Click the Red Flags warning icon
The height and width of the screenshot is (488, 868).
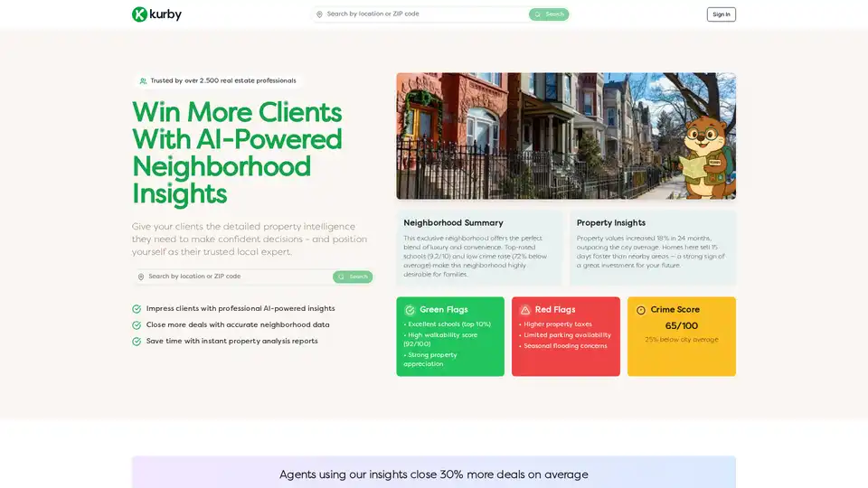click(525, 310)
